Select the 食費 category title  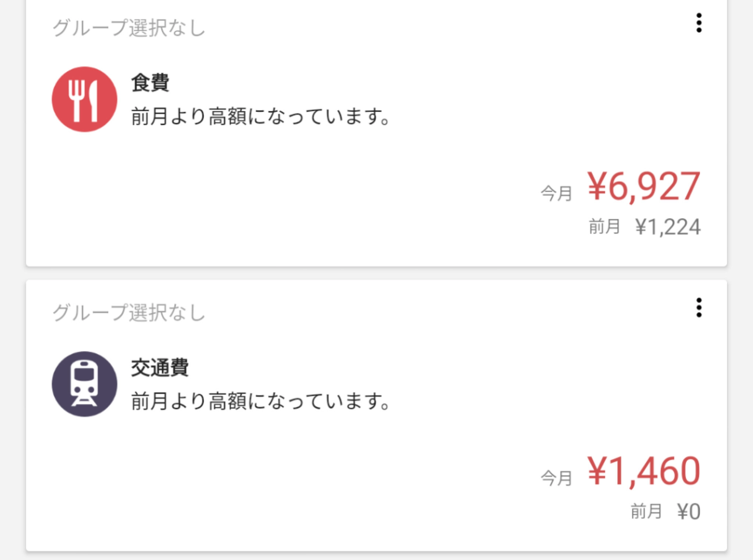tap(150, 83)
